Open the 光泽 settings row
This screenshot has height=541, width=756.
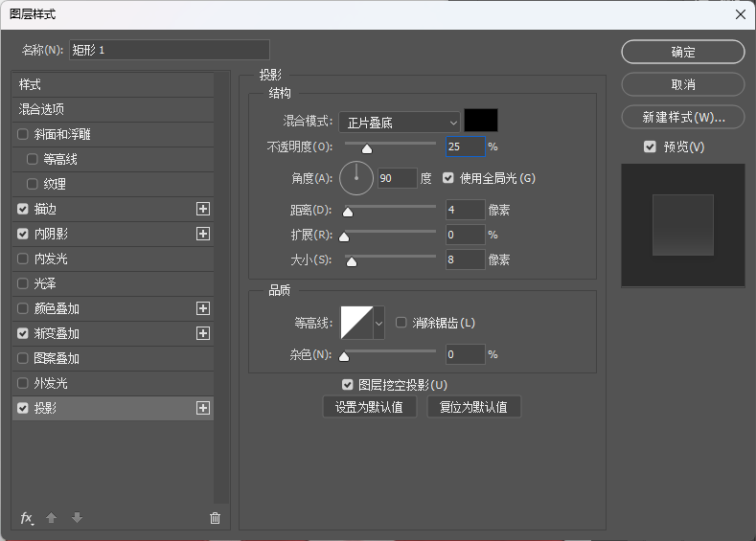tap(113, 283)
